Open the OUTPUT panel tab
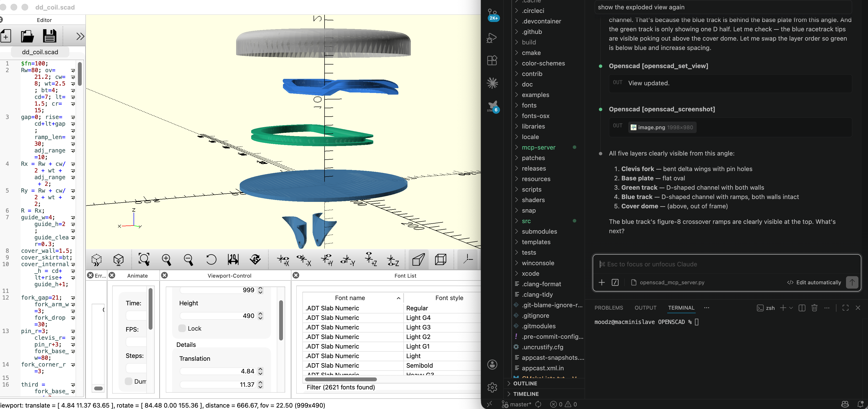This screenshot has height=409, width=868. tap(645, 308)
